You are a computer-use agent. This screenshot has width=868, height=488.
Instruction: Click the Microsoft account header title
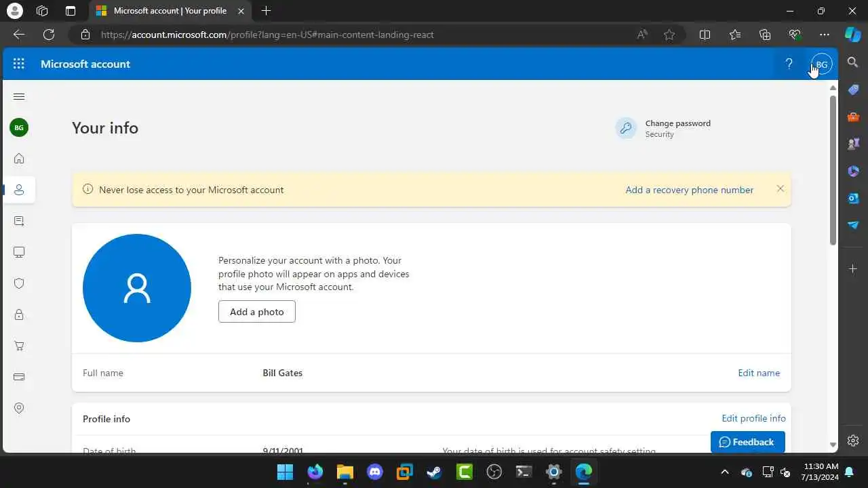click(x=85, y=64)
